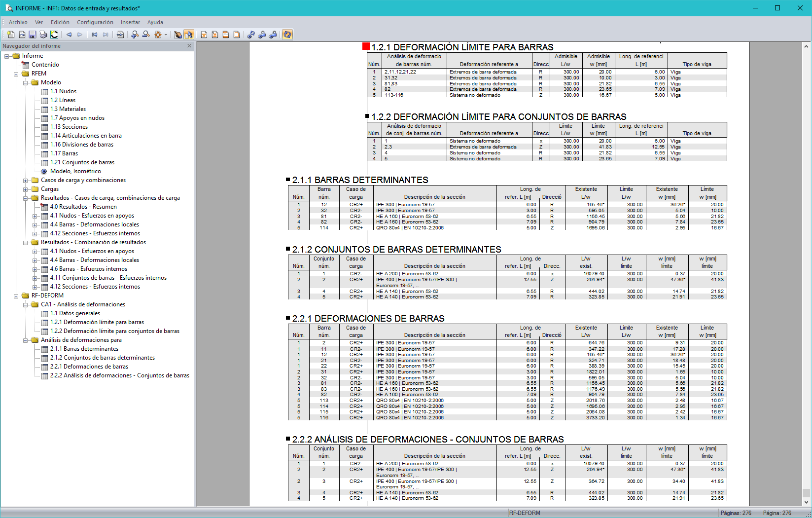Click the go-to-page icon

pyautogui.click(x=120, y=35)
